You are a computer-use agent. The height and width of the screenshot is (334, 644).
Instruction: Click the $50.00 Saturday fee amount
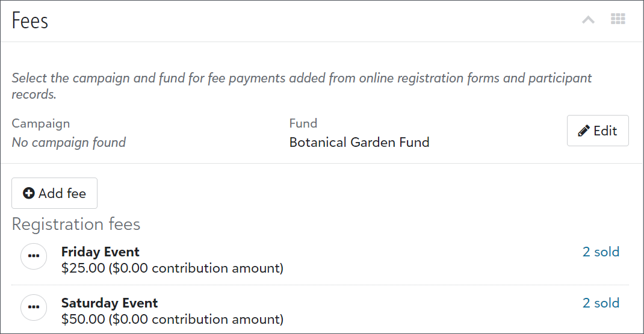[x=84, y=319]
